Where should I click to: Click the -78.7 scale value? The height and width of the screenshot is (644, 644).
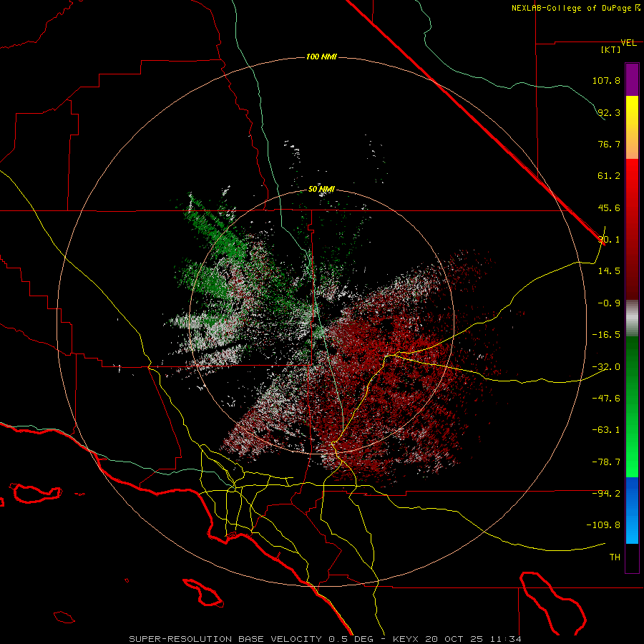[x=606, y=462]
